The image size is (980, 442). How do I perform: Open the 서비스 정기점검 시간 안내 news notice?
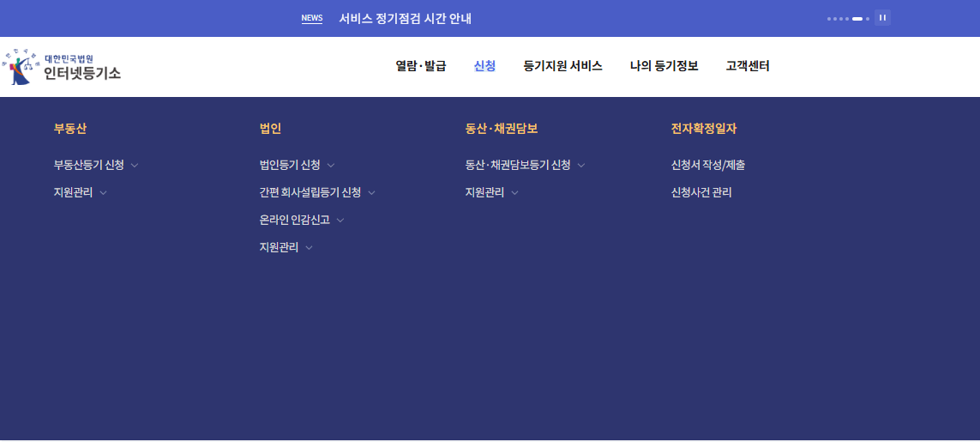click(x=405, y=19)
